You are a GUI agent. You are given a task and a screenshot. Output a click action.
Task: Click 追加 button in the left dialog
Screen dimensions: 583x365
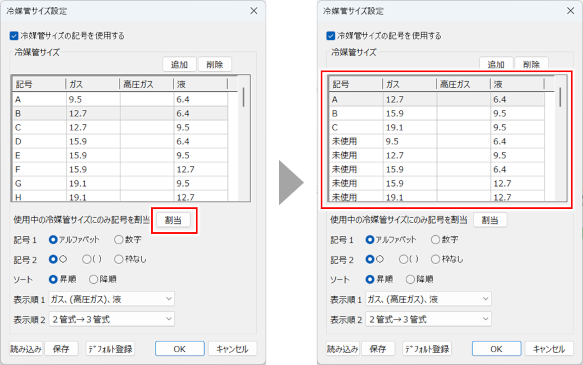point(179,65)
